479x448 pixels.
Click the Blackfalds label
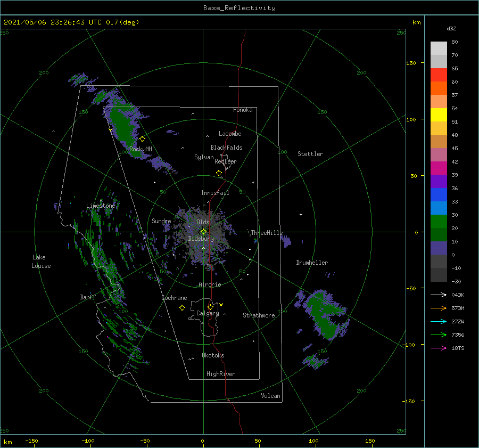point(226,148)
